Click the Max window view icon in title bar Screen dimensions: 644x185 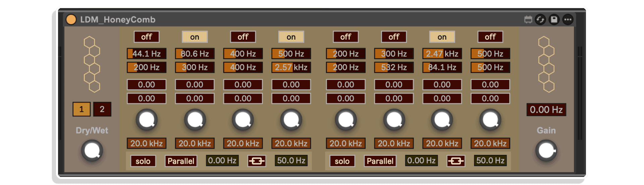pos(528,19)
